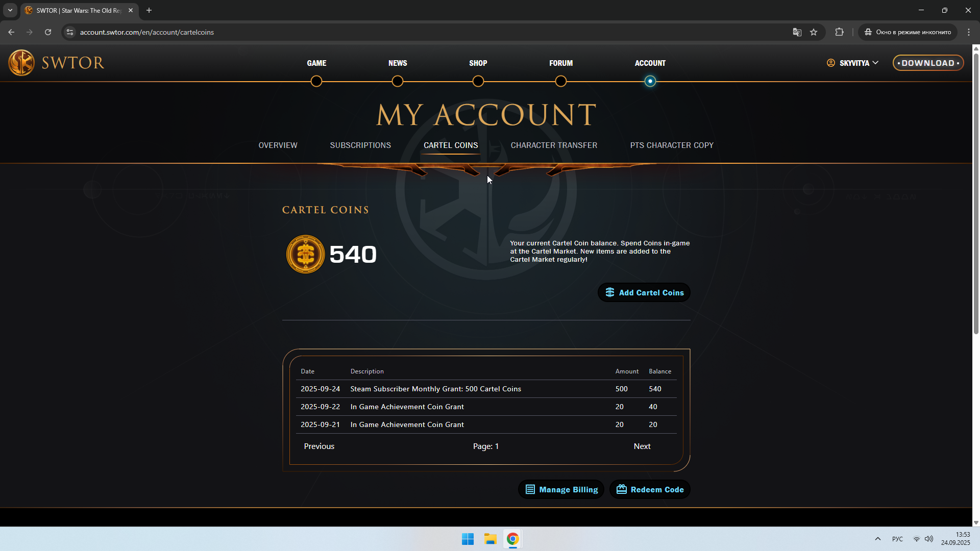Click the 540 coin balance number

coord(353,255)
